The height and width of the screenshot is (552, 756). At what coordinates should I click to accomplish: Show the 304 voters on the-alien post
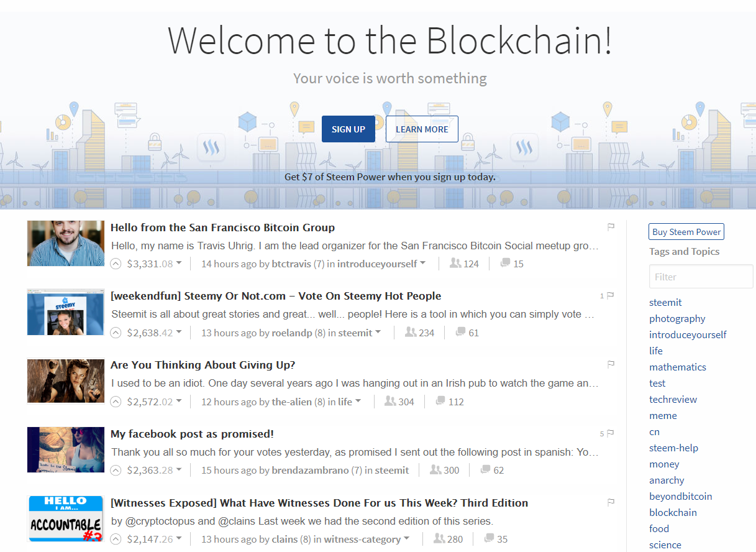pos(399,402)
